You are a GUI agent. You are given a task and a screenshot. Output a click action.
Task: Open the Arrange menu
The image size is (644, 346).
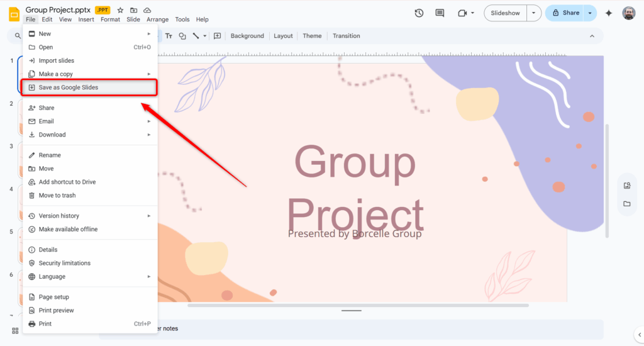[x=157, y=20]
